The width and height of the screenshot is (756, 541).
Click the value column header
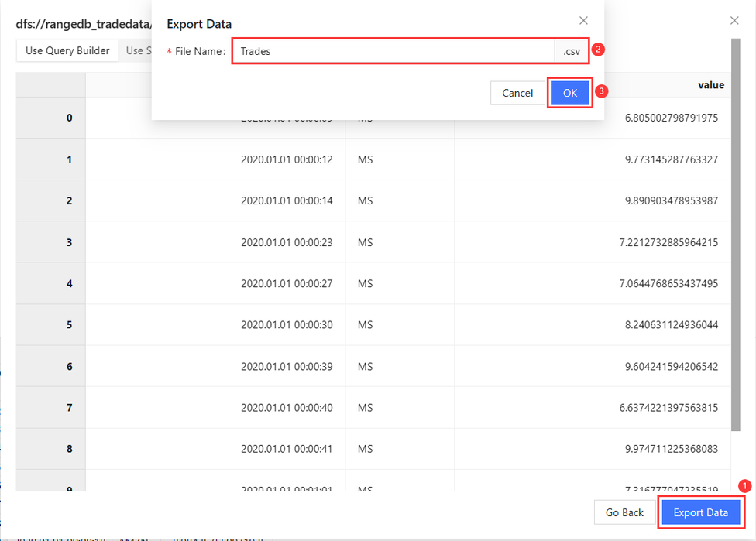710,85
